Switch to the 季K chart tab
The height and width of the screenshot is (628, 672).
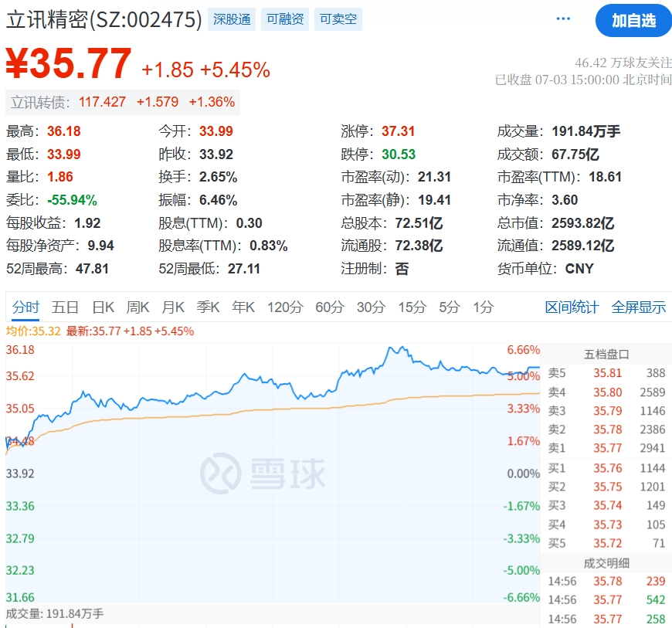[x=209, y=307]
